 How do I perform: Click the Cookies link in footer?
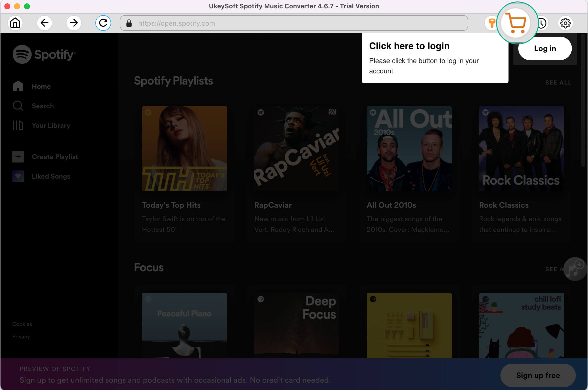[22, 324]
